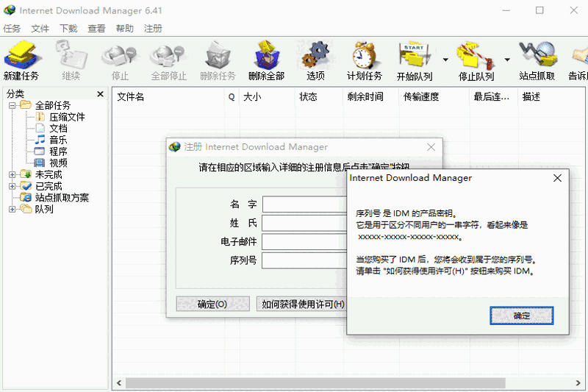This screenshot has width=588, height=392.
Task: Open the 开始队列 dropdown arrow
Action: tap(445, 60)
